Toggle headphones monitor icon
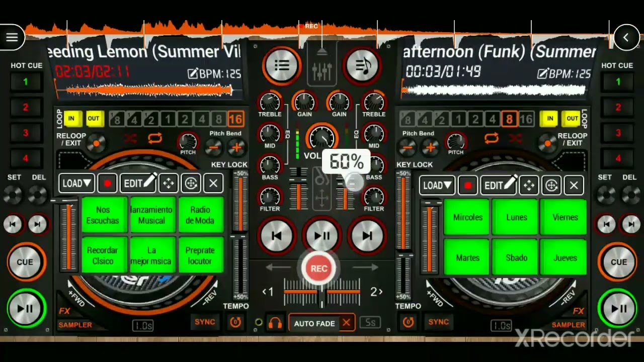This screenshot has width=644, height=362. 275,323
